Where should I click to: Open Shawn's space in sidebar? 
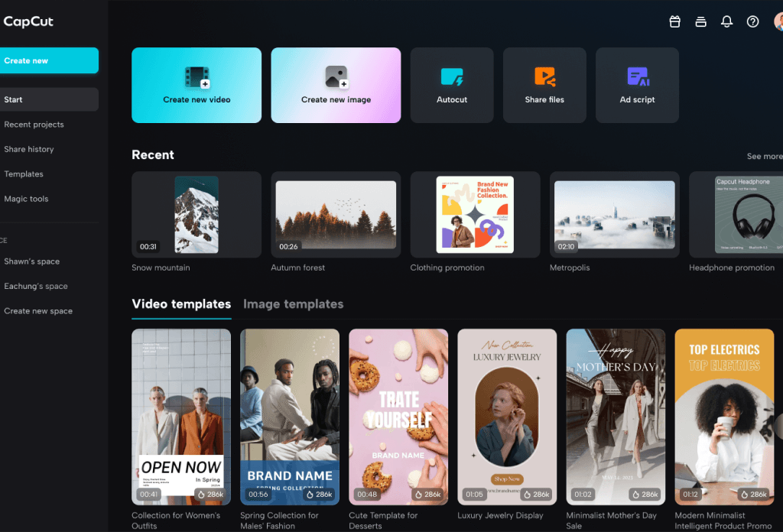[x=31, y=261]
